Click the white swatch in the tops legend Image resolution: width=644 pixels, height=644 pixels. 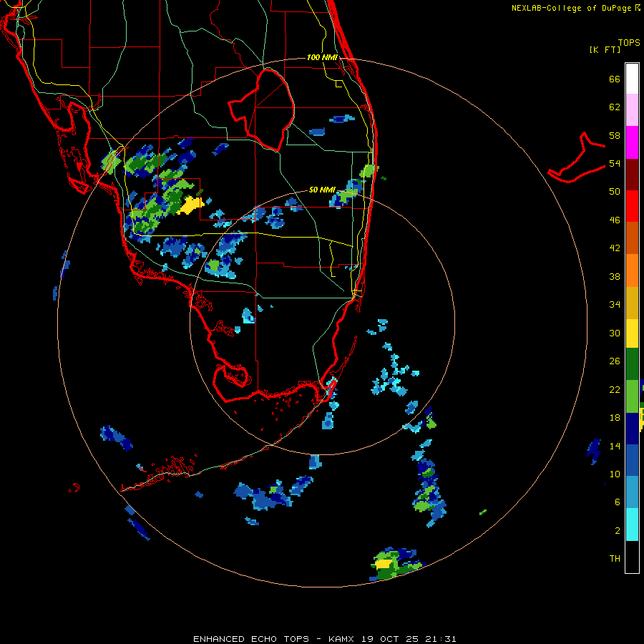tap(632, 79)
